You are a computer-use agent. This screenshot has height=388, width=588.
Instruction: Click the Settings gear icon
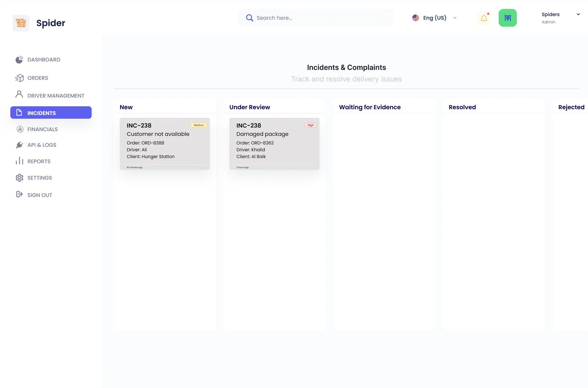coord(19,178)
